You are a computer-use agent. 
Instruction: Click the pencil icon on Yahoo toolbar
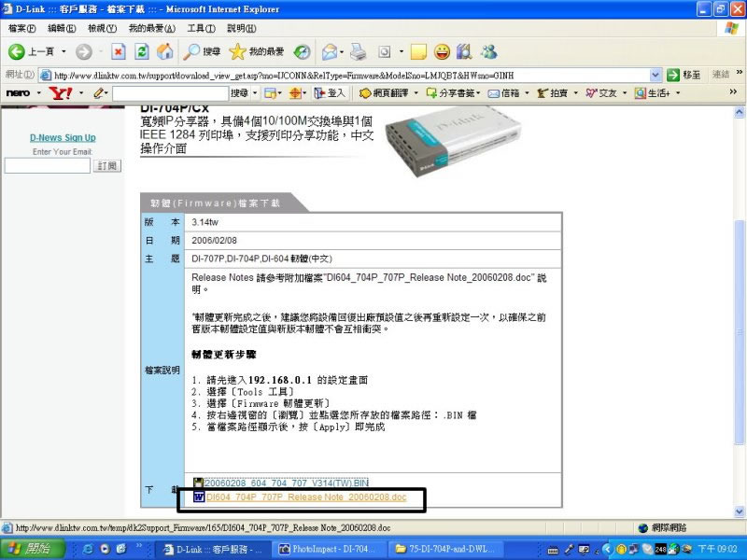point(98,92)
